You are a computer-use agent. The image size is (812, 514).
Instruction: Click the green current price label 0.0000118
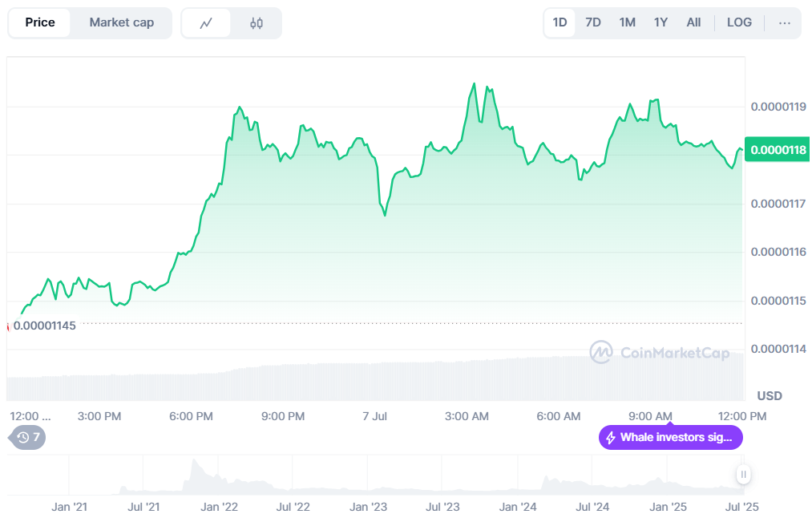click(x=778, y=150)
